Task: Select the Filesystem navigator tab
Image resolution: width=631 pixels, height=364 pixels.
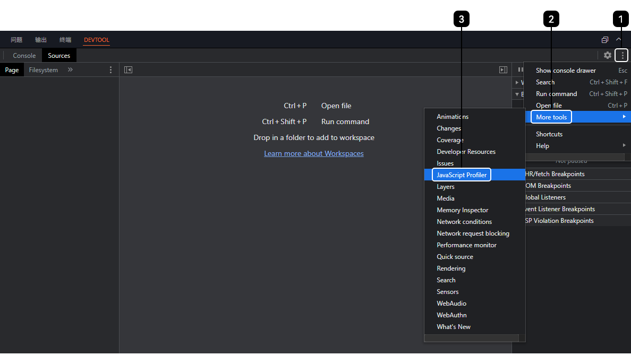Action: (44, 70)
